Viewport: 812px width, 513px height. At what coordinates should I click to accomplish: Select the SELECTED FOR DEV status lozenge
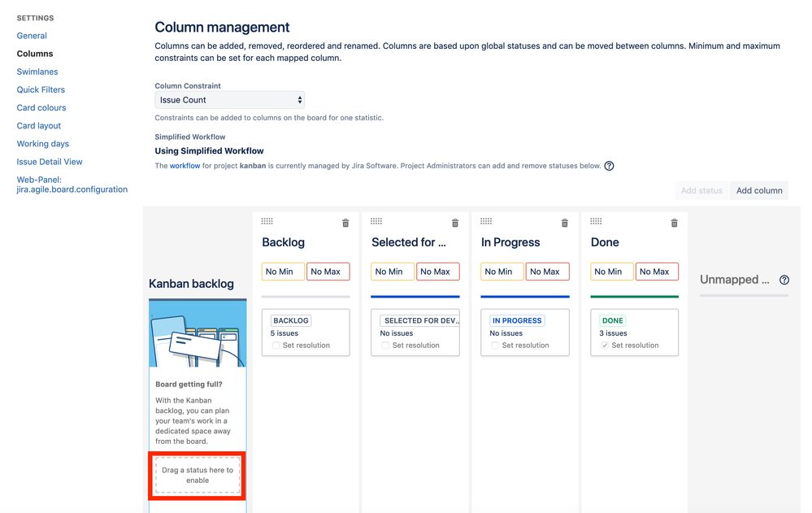coord(420,321)
